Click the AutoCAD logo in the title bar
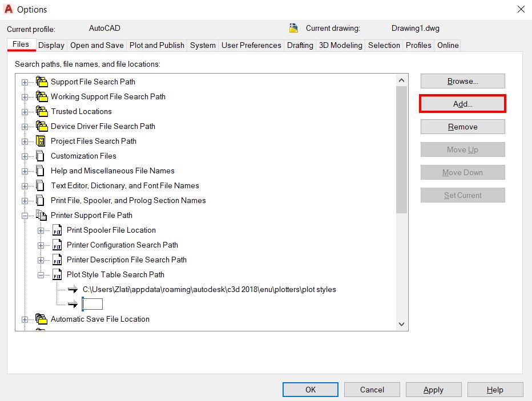 (x=8, y=9)
